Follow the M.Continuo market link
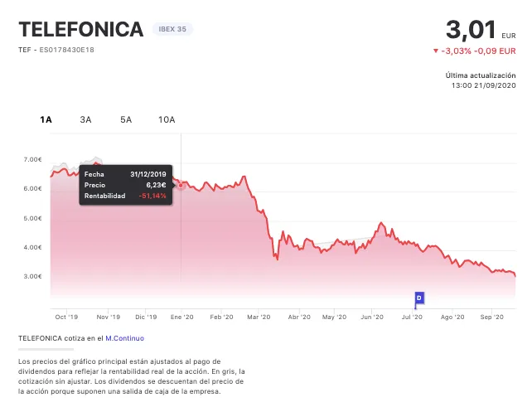 pyautogui.click(x=124, y=338)
